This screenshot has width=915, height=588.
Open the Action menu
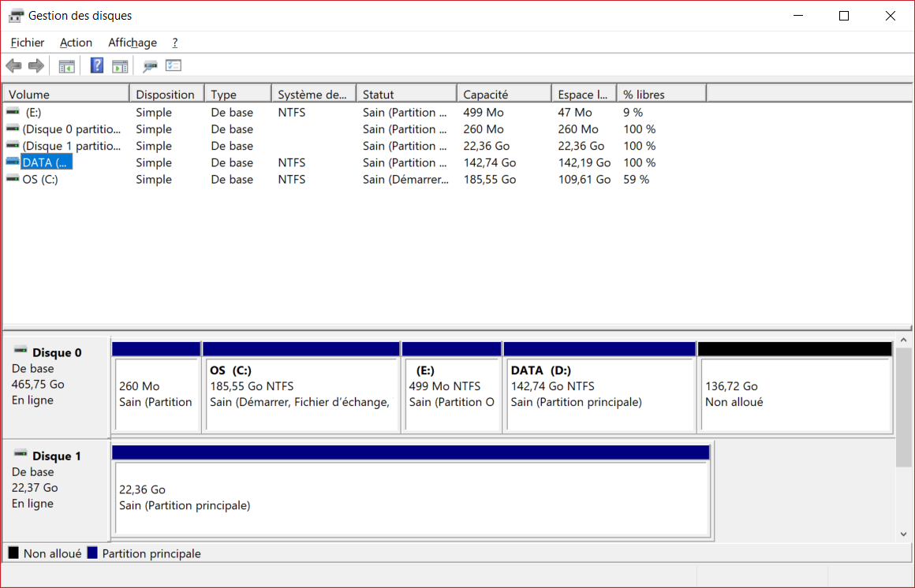coord(76,43)
